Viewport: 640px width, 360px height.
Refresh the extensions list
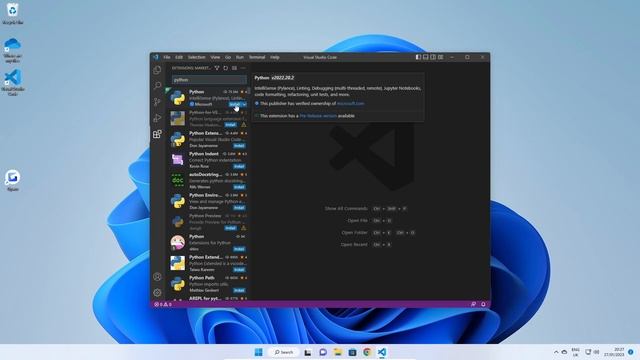[225, 68]
